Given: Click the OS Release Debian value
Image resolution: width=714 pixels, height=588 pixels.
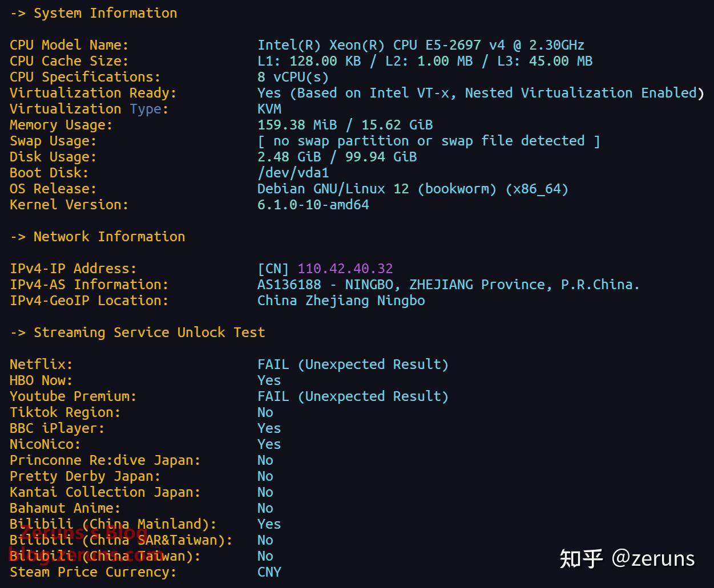Looking at the screenshot, I should [413, 189].
